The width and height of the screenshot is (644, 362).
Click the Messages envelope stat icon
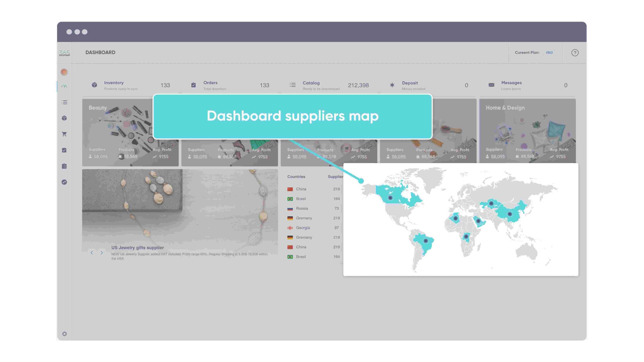point(491,85)
